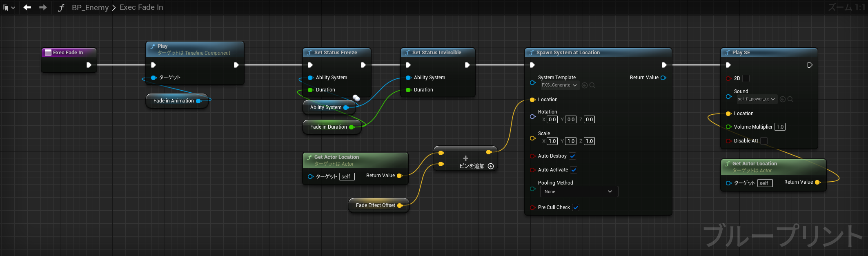Open the FXS_Generate System Template dropdown
Viewport: 868px width, 256px height.
tap(559, 85)
